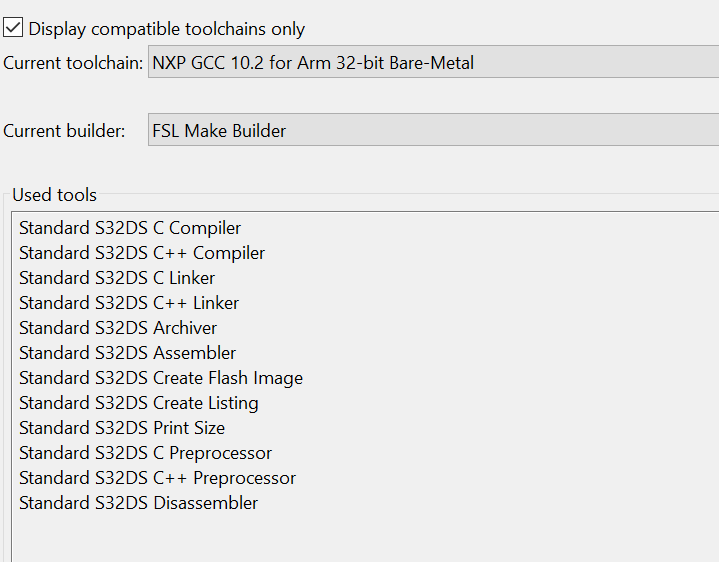Open the Current builder dropdown
719x562 pixels.
[432, 130]
